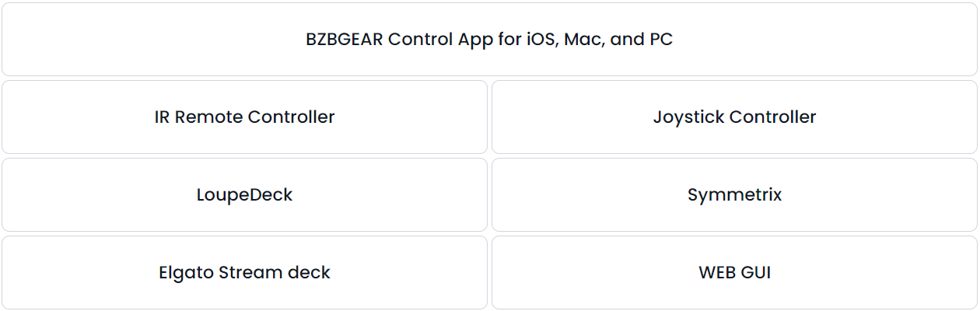Image resolution: width=980 pixels, height=311 pixels.
Task: Click the "Elgato Stream deck" text
Action: pos(244,273)
